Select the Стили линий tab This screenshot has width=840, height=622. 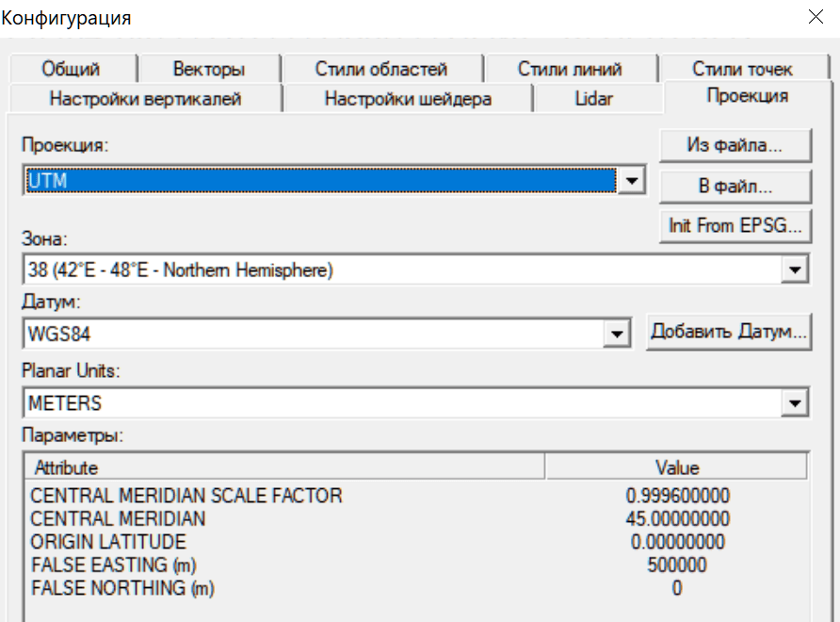(569, 69)
